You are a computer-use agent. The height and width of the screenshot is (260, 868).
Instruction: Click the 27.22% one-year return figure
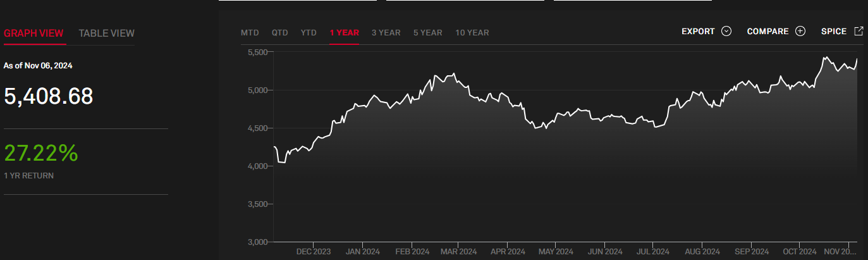click(x=41, y=153)
